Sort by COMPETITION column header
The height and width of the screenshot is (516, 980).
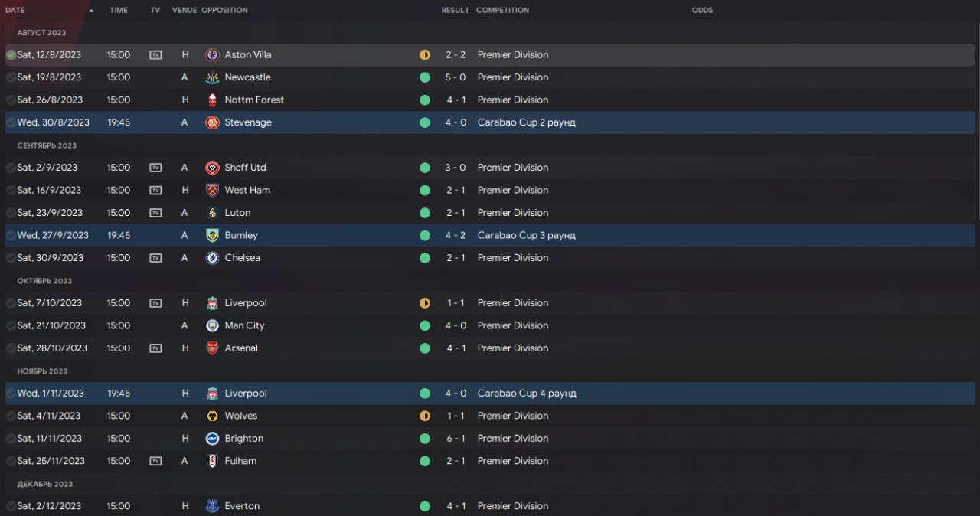click(502, 11)
